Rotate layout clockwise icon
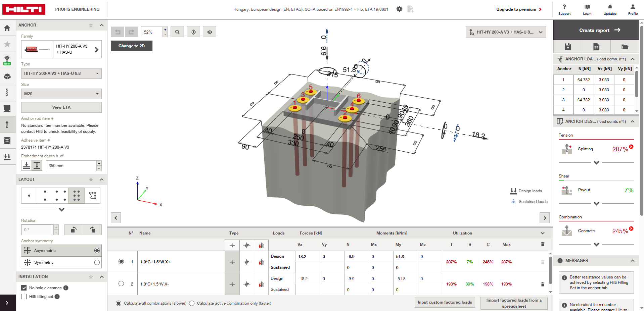Viewport: 644px width, 311px height. pos(92,230)
